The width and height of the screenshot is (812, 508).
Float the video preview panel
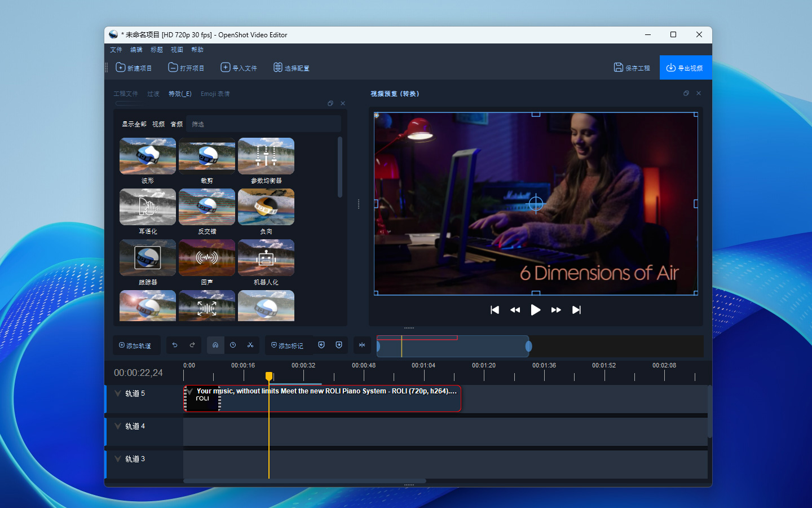tap(686, 94)
